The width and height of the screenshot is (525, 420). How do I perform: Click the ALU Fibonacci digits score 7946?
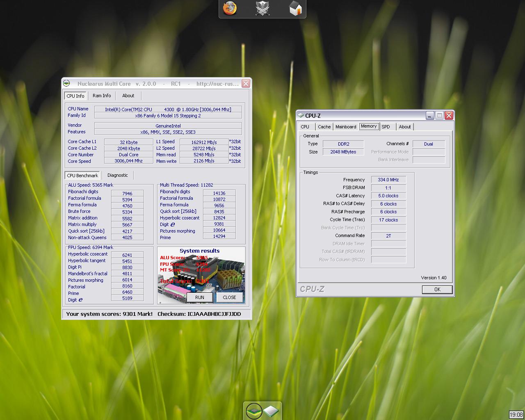click(x=128, y=194)
